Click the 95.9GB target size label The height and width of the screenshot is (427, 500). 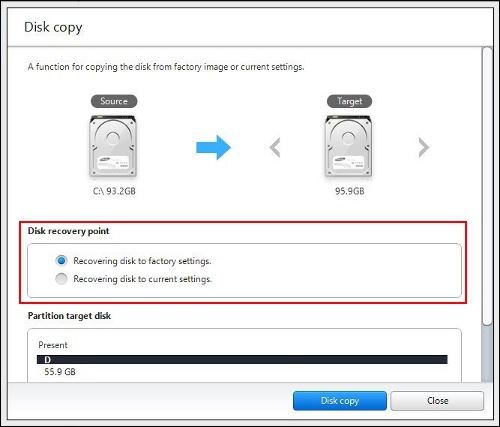click(350, 191)
